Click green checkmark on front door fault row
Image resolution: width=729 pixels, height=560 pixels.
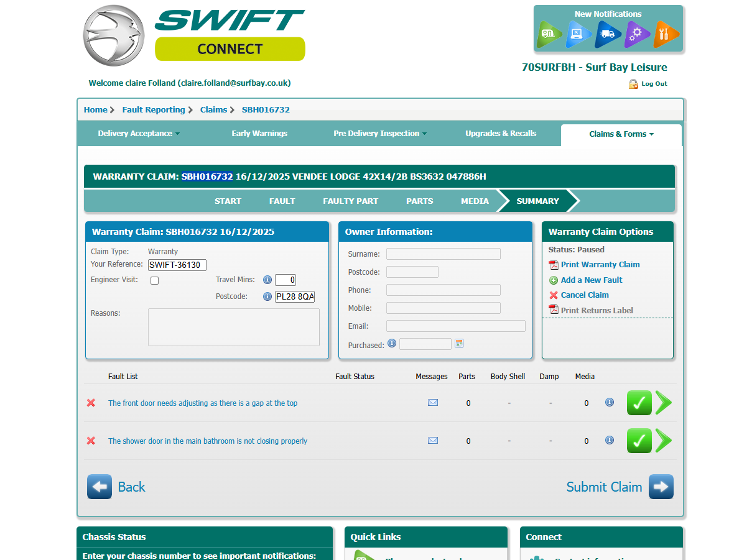click(639, 403)
